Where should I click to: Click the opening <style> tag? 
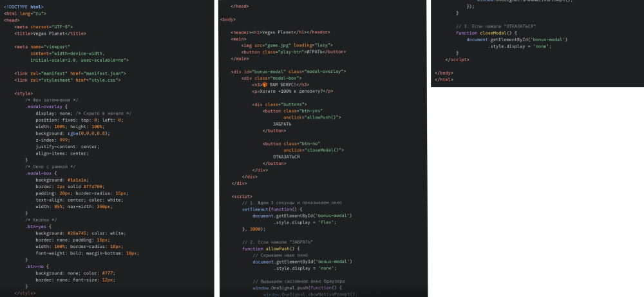pos(23,93)
